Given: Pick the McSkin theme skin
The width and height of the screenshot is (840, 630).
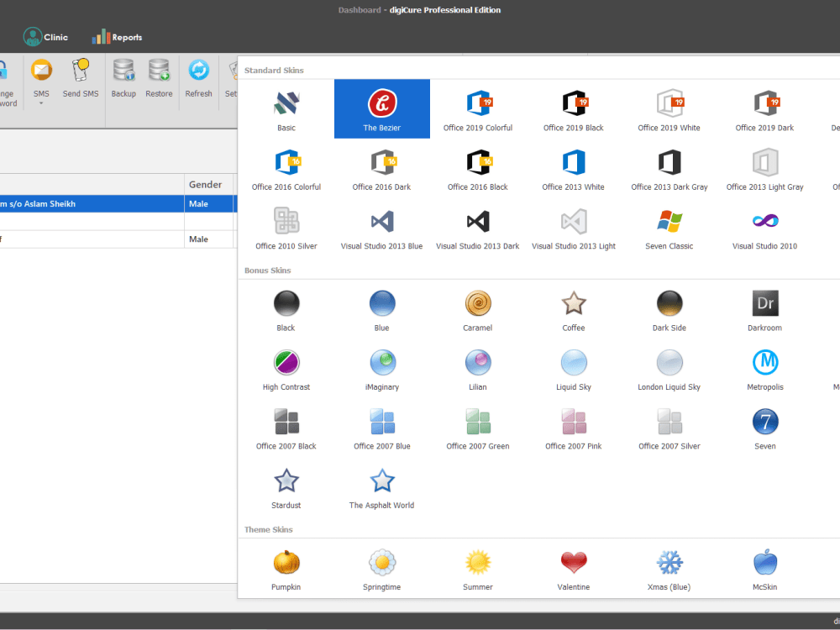Looking at the screenshot, I should pos(764,569).
